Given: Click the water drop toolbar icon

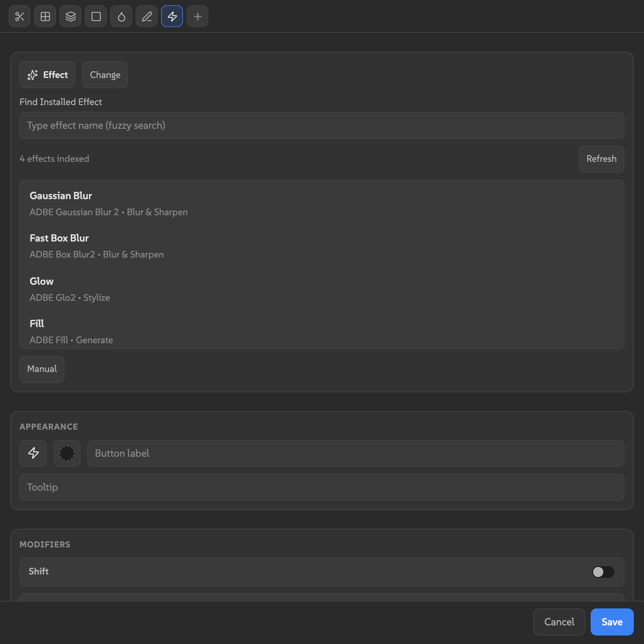Looking at the screenshot, I should coord(121,16).
